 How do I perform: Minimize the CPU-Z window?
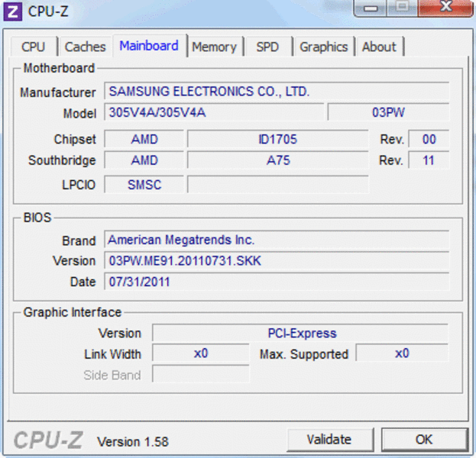tap(371, 8)
